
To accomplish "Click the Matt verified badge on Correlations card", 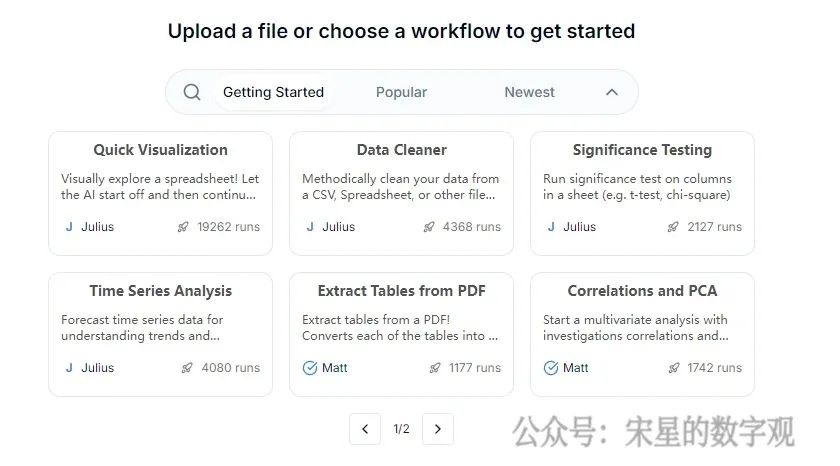I will (551, 368).
